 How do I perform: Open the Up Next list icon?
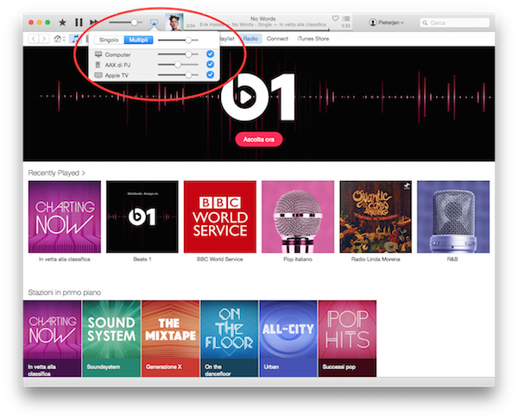point(346,18)
